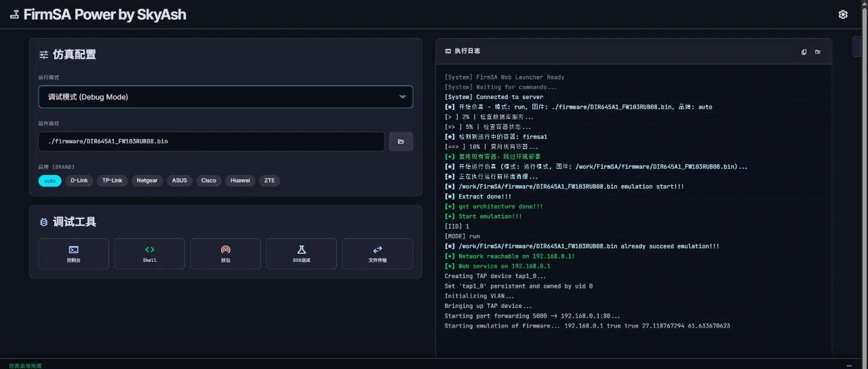Viewport: 868px width, 369px height.
Task: Open the GDB调试 debugger tool
Action: 302,254
